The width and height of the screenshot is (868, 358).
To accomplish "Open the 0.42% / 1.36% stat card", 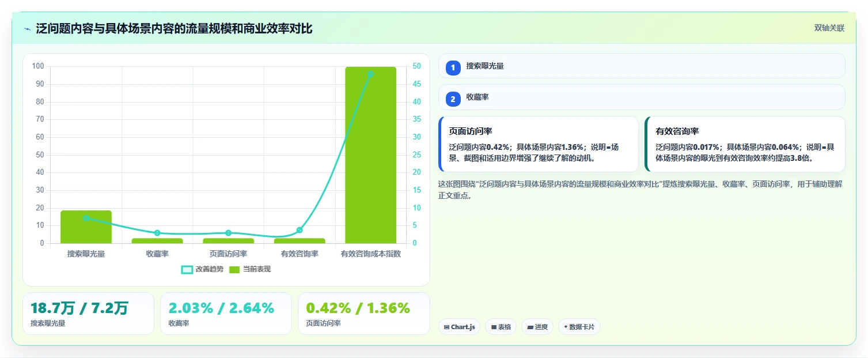I will point(363,314).
